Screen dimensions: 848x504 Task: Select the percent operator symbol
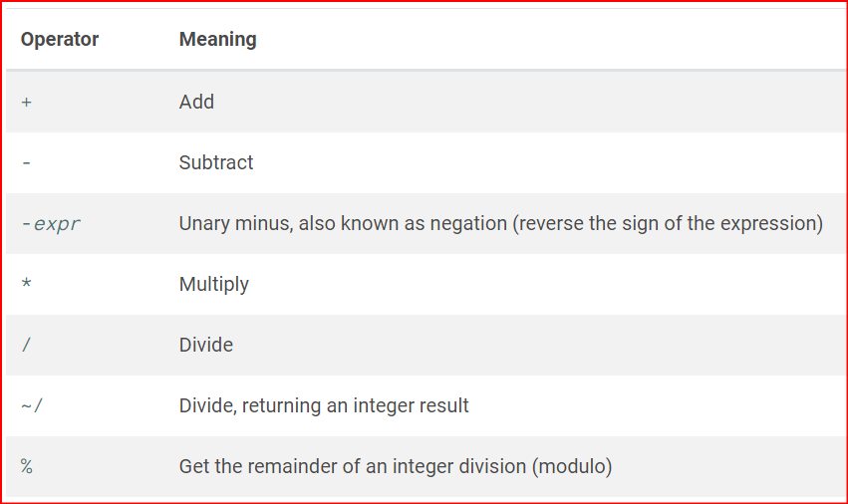[26, 466]
